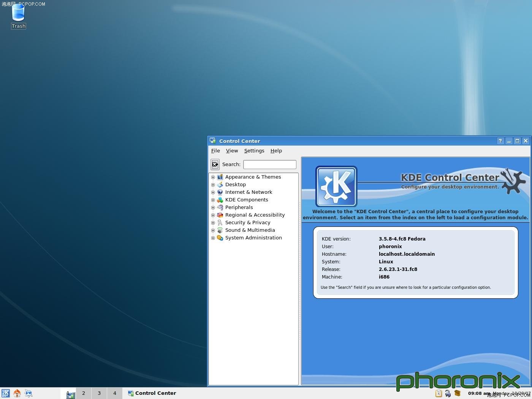Switch to virtual desktop 3 in the pager
The height and width of the screenshot is (399, 532).
[x=99, y=393]
